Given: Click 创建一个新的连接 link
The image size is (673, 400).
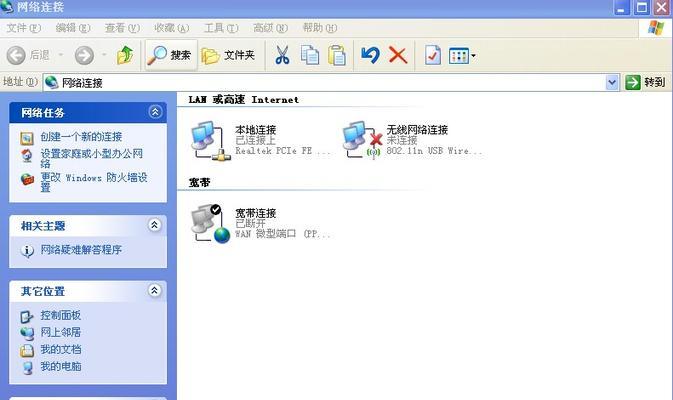Looking at the screenshot, I should [81, 137].
